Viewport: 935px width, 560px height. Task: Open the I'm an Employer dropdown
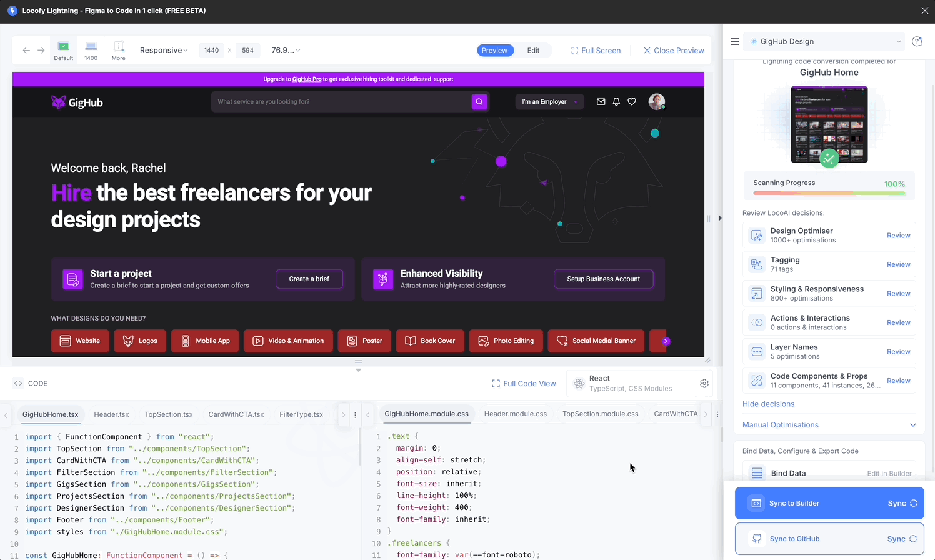point(550,102)
